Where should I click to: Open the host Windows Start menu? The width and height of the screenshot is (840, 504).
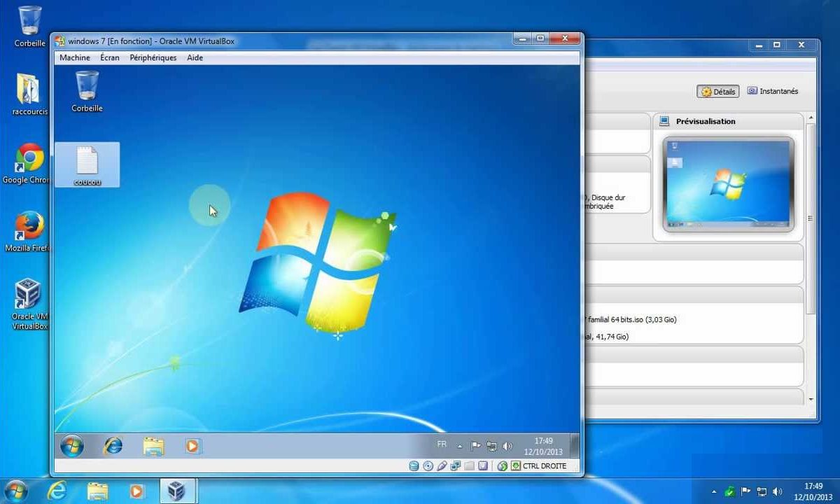pyautogui.click(x=15, y=491)
